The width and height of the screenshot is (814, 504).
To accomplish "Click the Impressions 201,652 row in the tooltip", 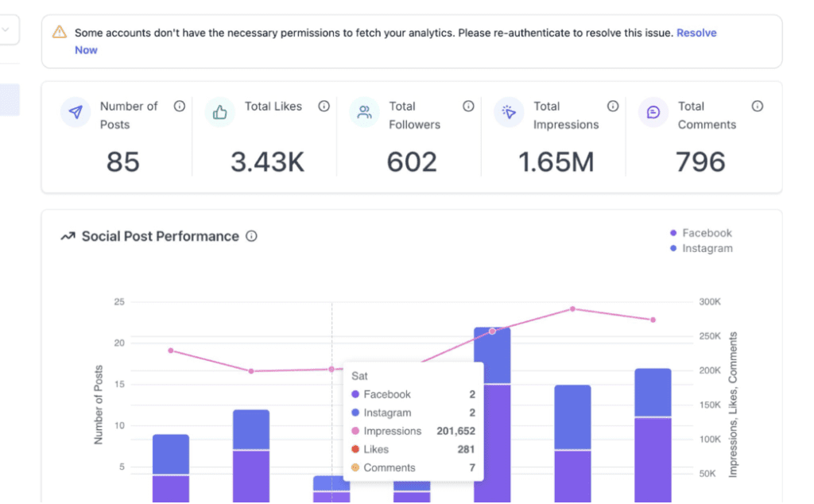I will click(x=413, y=431).
